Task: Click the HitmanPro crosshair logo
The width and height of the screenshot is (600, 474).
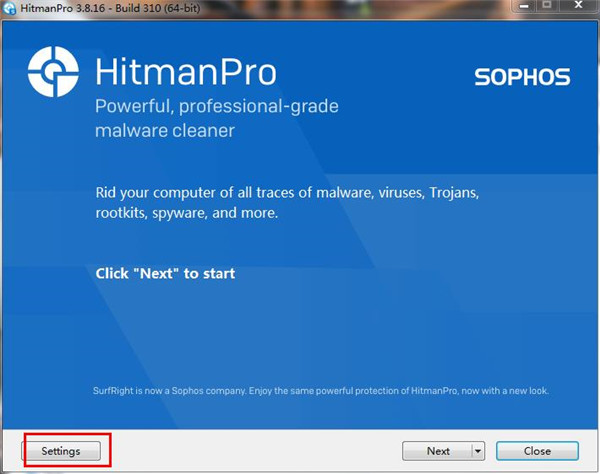Action: click(53, 72)
